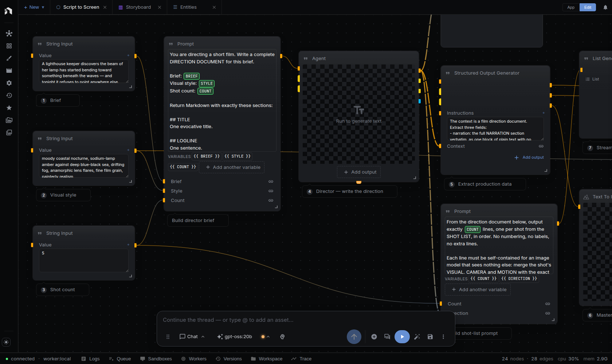Click Add another variable in Build director brief prompt
This screenshot has width=612, height=364.
[232, 167]
